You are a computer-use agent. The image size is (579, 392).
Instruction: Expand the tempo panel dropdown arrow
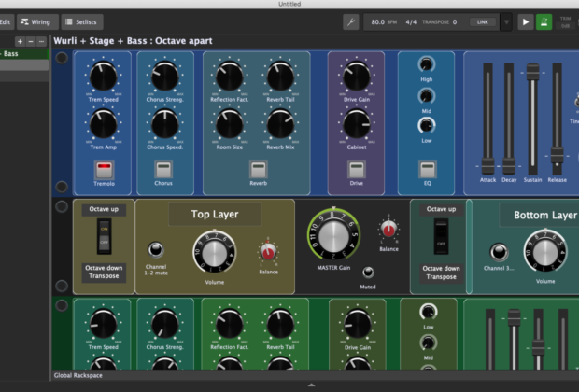pos(506,22)
